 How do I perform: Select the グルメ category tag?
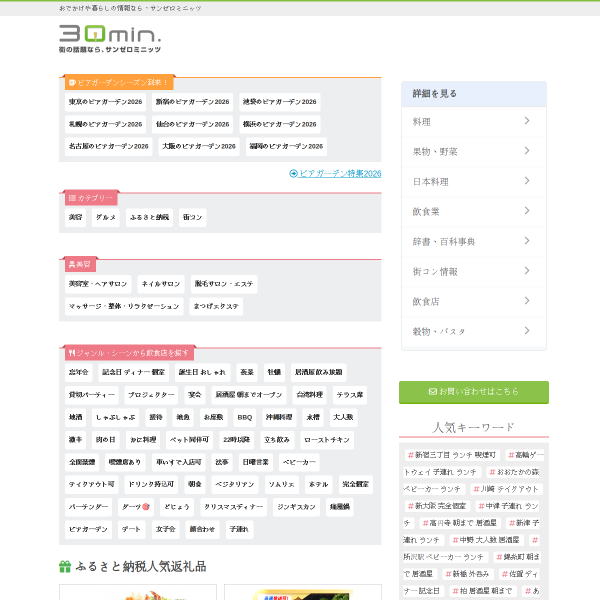tap(106, 217)
